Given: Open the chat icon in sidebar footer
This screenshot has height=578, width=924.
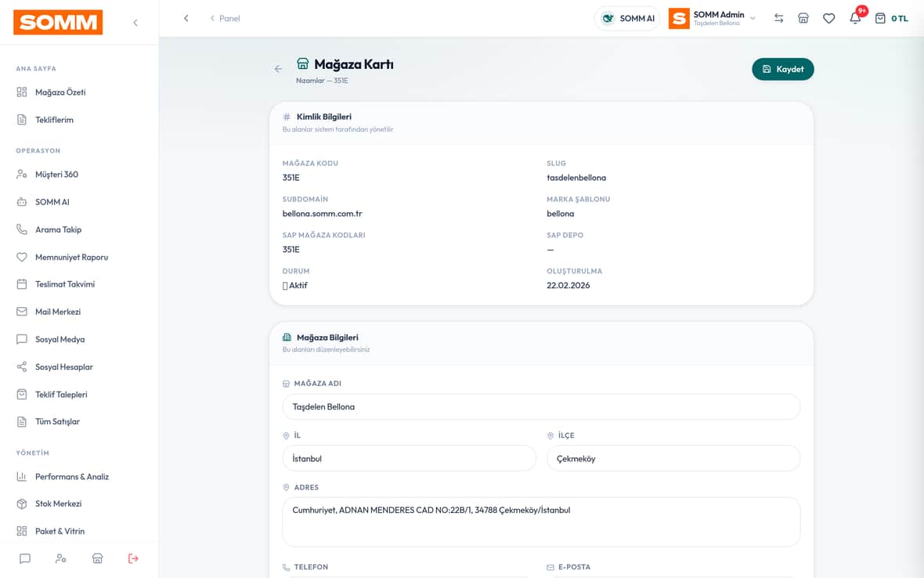Looking at the screenshot, I should [x=25, y=558].
